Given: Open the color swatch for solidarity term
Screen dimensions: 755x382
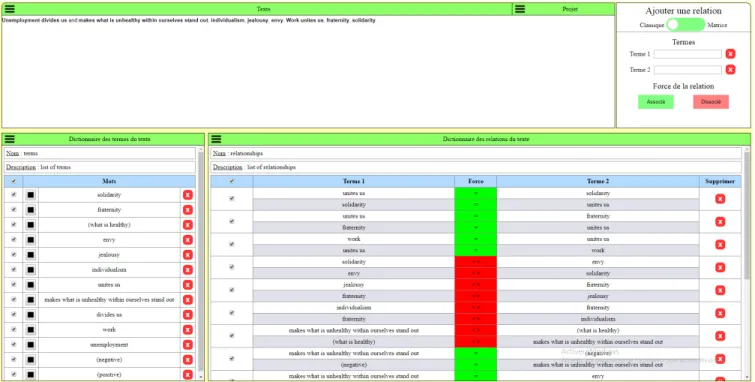Looking at the screenshot, I should tap(31, 195).
